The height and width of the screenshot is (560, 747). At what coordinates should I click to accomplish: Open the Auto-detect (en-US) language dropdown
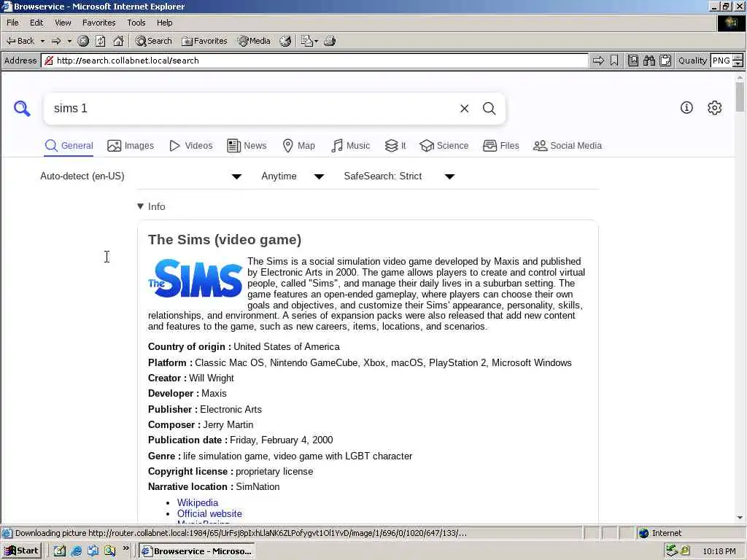[x=141, y=176]
